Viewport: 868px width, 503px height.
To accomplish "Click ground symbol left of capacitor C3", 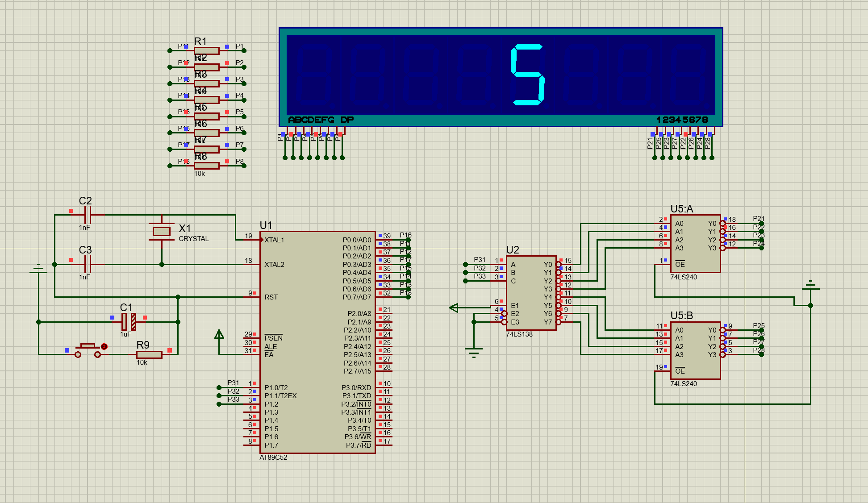I will pos(38,269).
